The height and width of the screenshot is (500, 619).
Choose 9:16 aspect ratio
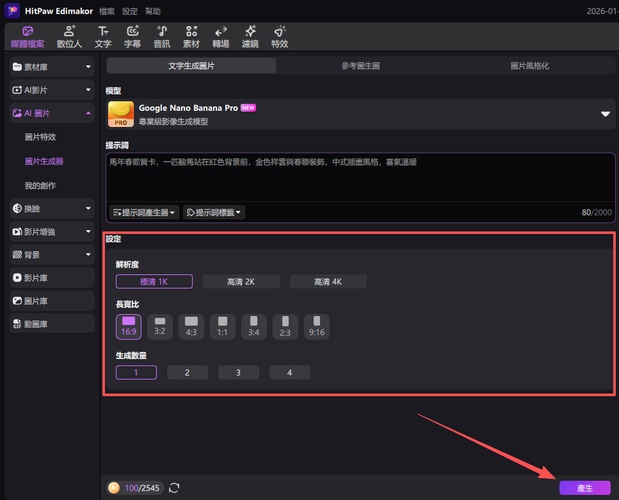pyautogui.click(x=317, y=327)
